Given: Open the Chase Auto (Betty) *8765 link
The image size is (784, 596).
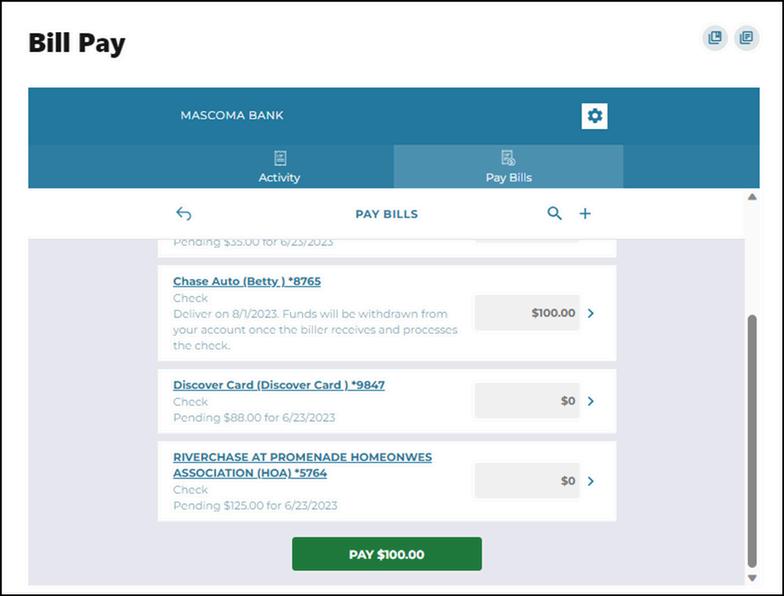Looking at the screenshot, I should (247, 282).
